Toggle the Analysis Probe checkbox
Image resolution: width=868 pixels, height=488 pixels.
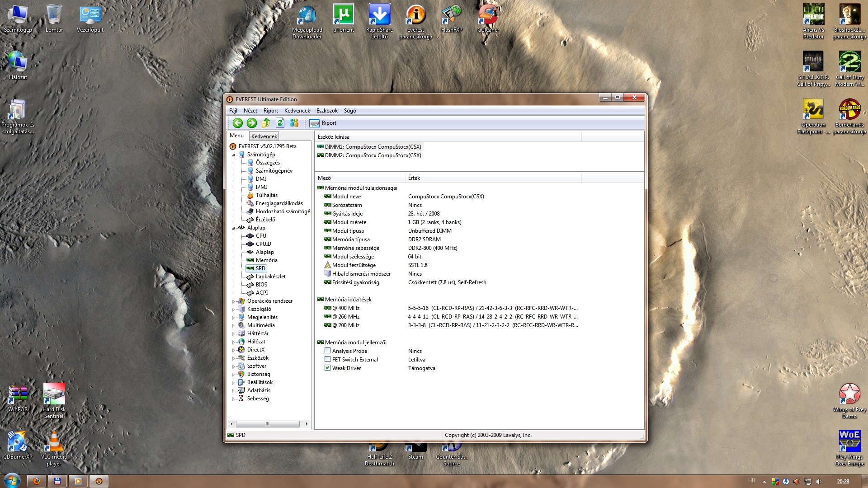328,351
